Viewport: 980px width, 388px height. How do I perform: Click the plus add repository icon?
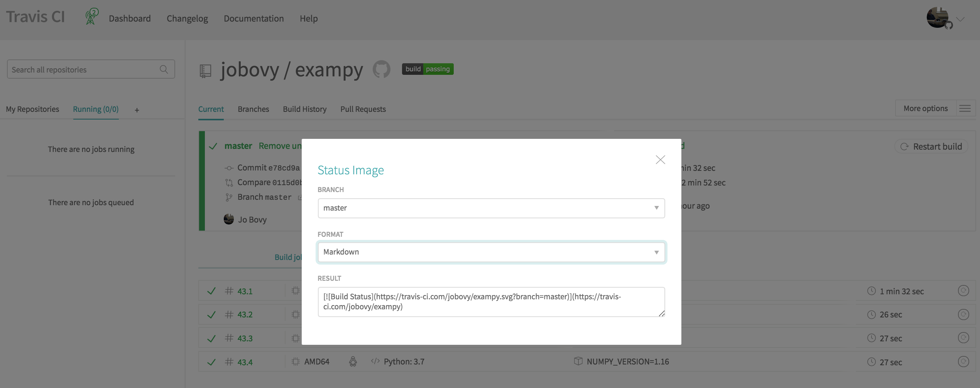[x=137, y=110]
